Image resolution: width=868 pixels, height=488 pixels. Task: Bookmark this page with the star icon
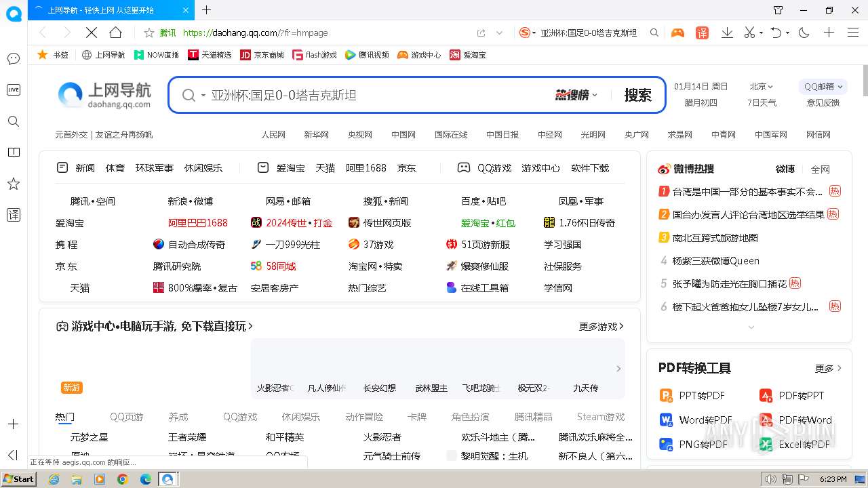tap(149, 33)
